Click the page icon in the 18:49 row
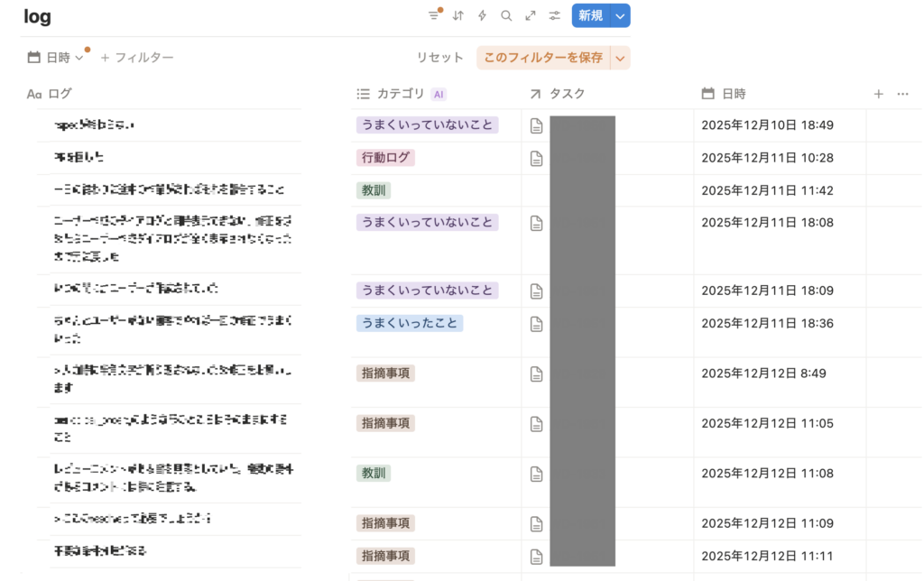This screenshot has height=581, width=924. point(537,126)
